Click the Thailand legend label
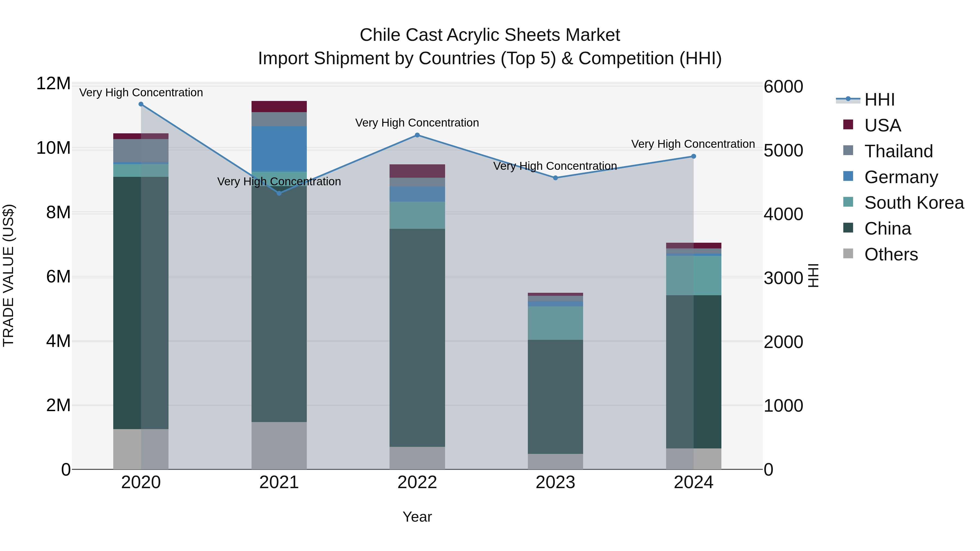This screenshot has width=980, height=551. (x=899, y=151)
